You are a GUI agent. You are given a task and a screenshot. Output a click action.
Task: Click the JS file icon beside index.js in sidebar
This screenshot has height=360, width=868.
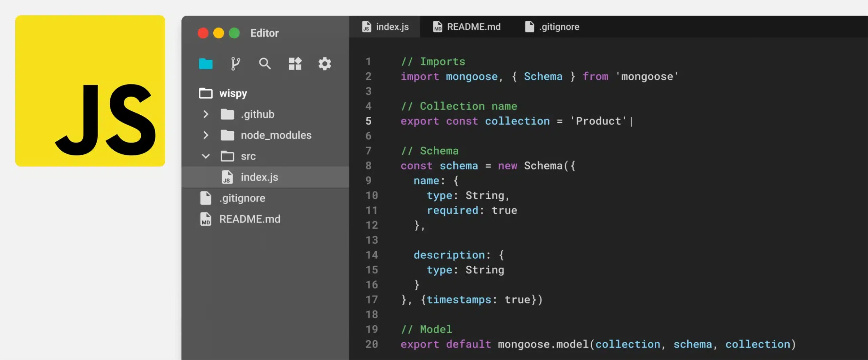(227, 177)
